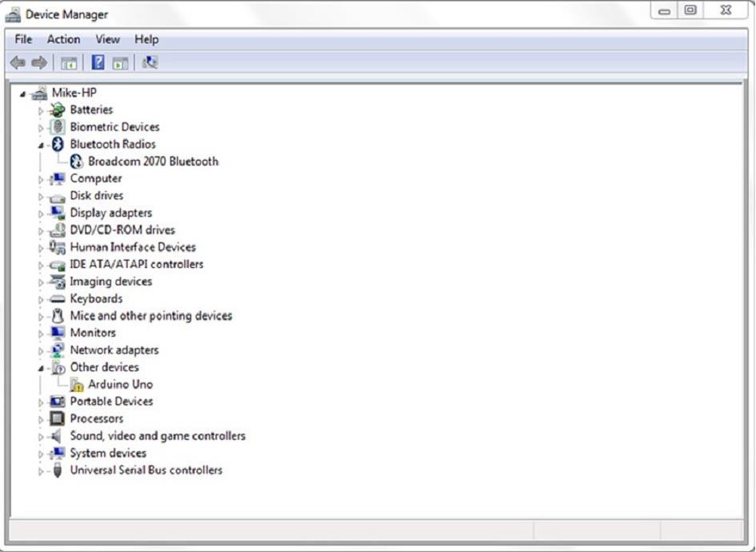Screen dimensions: 756x552
Task: Expand the Computer node arrow
Action: click(41, 179)
